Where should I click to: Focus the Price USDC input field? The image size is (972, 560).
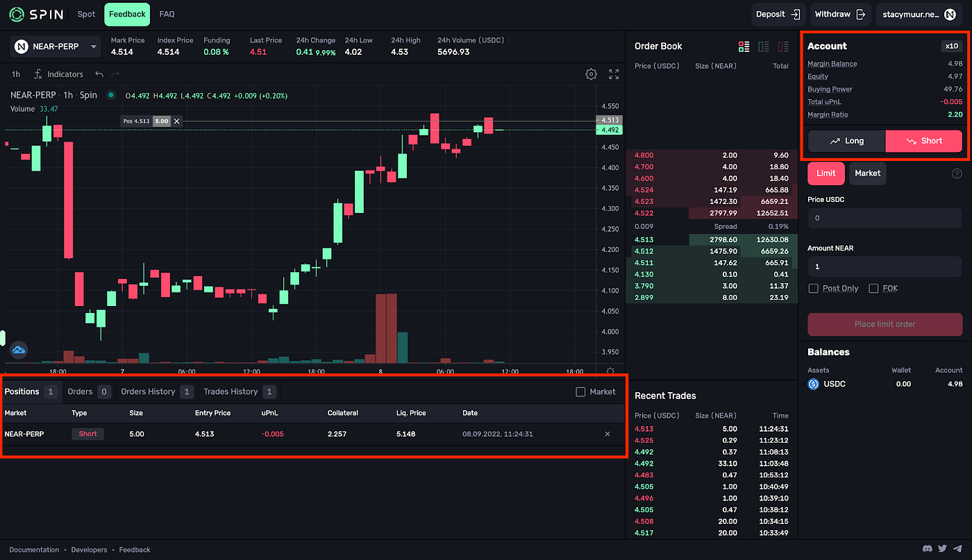click(885, 218)
